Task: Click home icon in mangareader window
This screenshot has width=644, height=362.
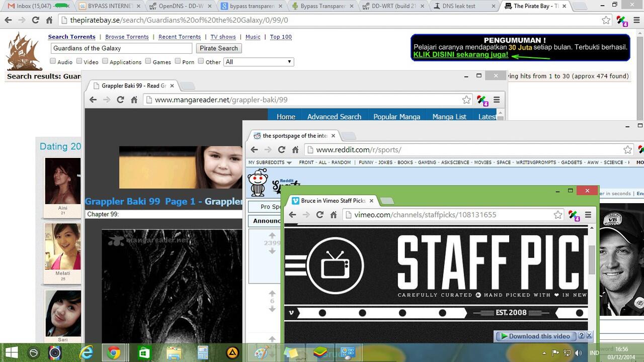Action: [x=134, y=100]
